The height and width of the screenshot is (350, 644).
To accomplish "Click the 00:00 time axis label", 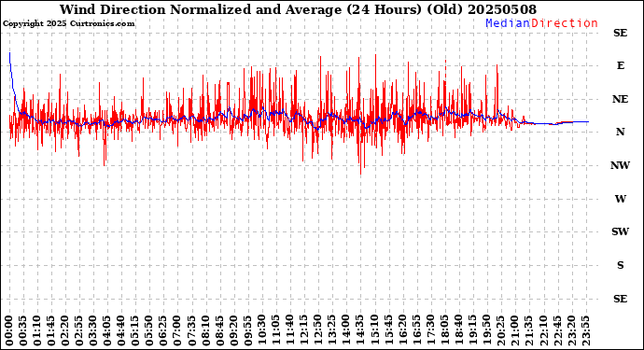I will (9, 330).
